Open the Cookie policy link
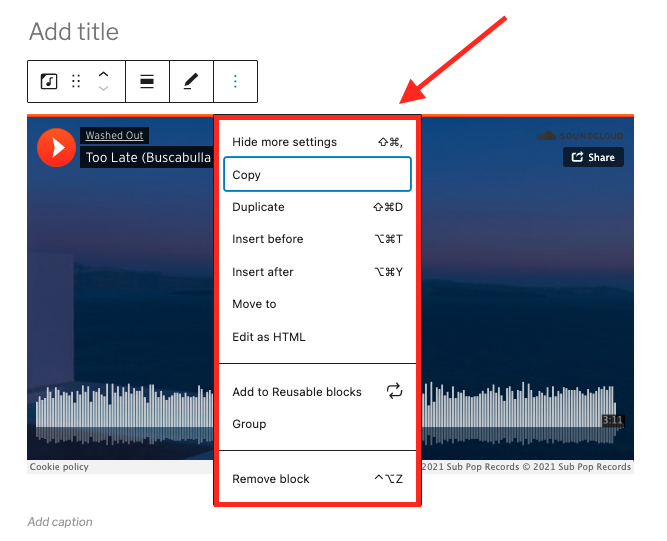667x541 pixels. (59, 467)
